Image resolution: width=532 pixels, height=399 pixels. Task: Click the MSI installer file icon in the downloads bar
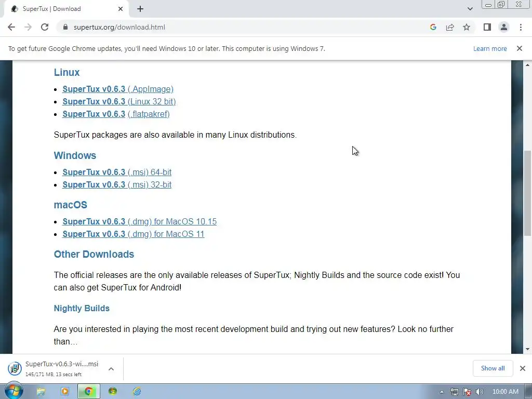tap(15, 368)
